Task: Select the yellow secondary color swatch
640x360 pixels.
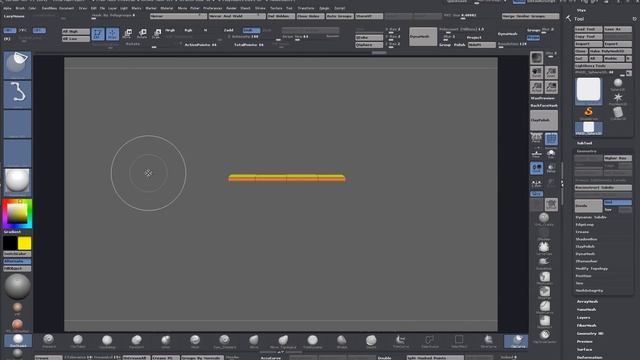Action: pos(24,243)
